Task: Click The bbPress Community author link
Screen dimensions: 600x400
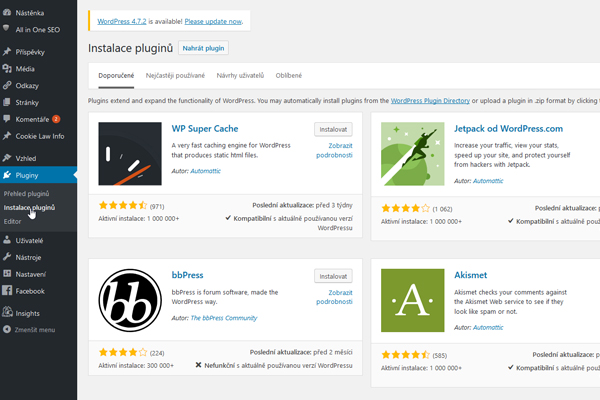Action: tap(224, 318)
